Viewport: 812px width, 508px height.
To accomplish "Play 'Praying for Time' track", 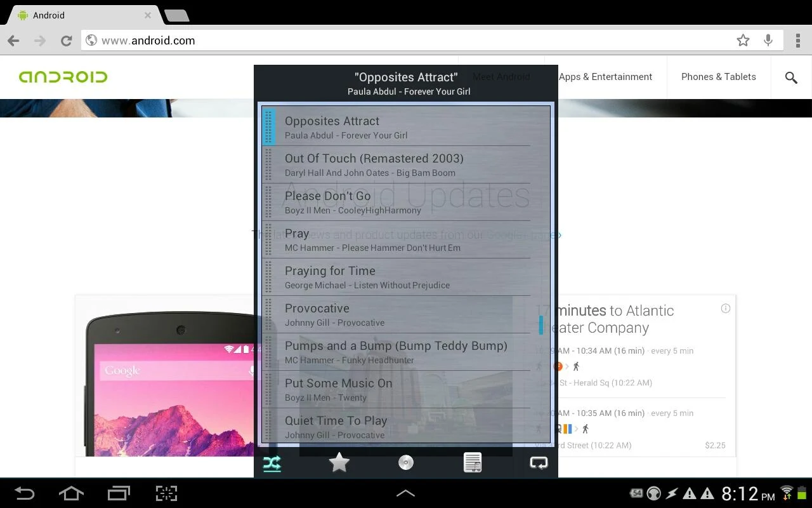I will click(x=396, y=277).
